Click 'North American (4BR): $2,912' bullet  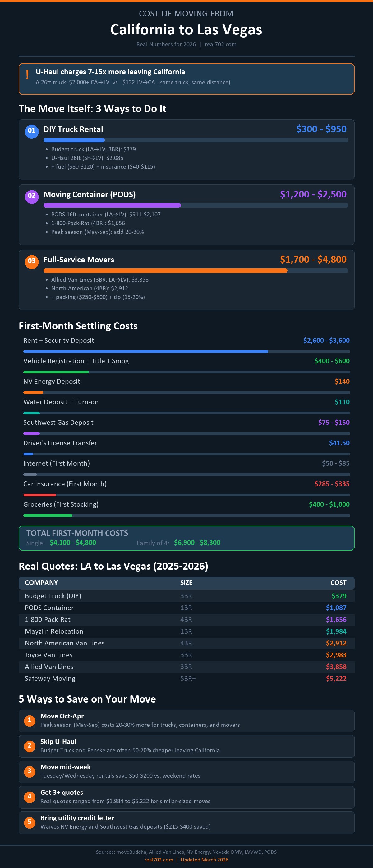[x=90, y=288]
